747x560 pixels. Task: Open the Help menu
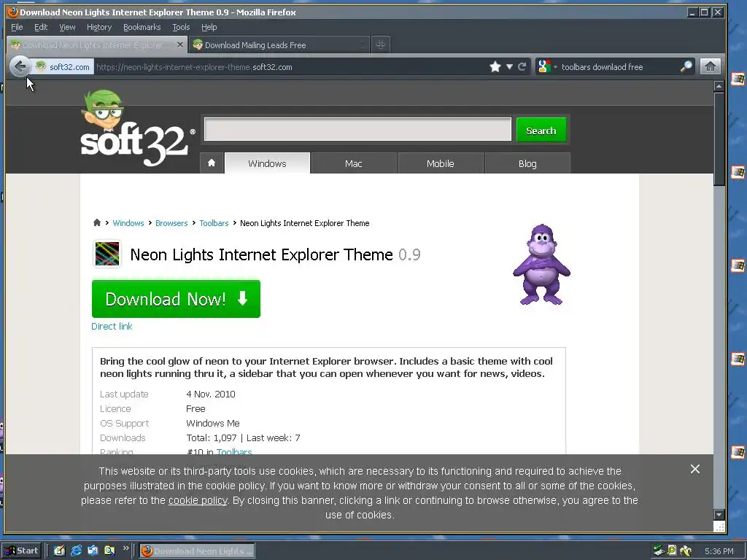pyautogui.click(x=209, y=27)
